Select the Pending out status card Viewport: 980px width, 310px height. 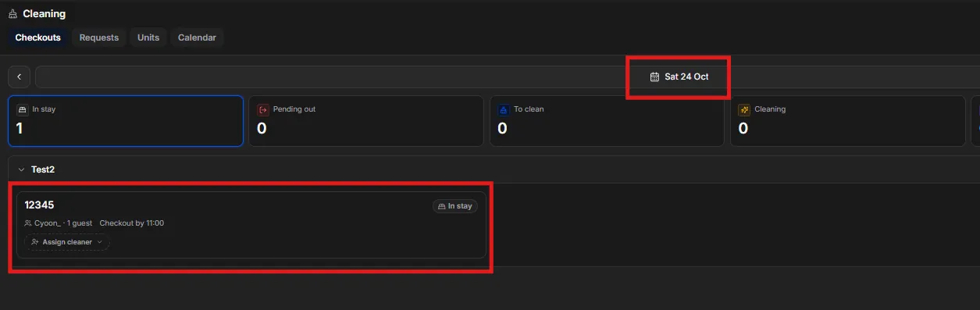366,121
